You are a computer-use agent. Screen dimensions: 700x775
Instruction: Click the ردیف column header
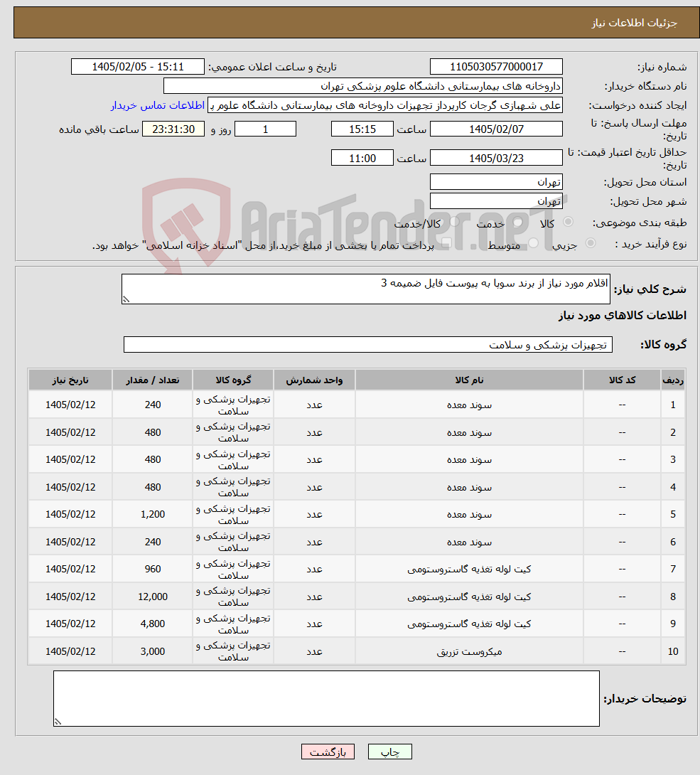(x=673, y=380)
